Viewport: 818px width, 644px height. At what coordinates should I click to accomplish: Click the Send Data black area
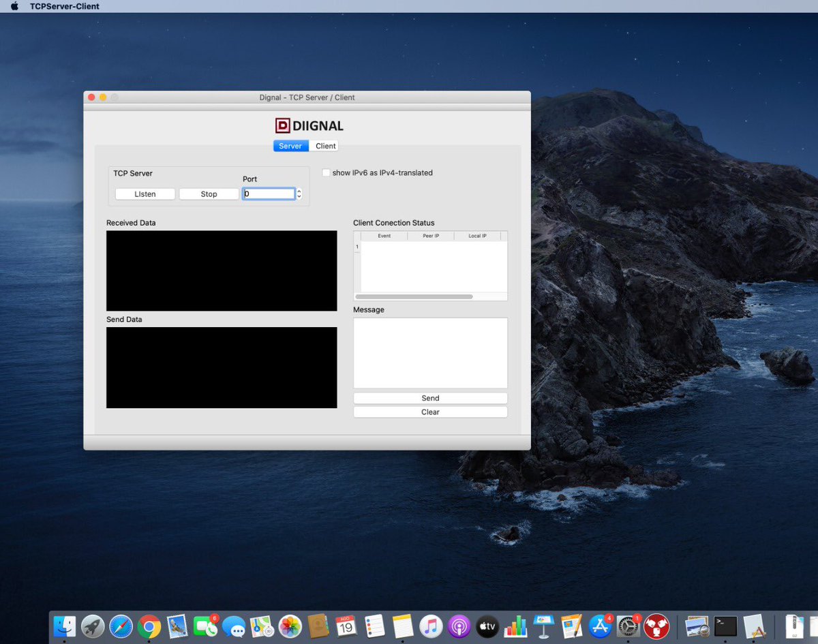[x=222, y=367]
